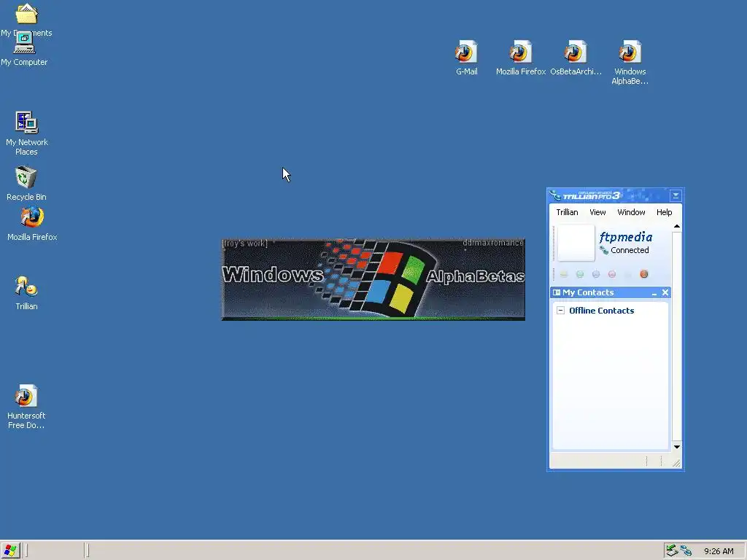
Task: Click the orange-red service icon in Trillian
Action: [x=644, y=274]
